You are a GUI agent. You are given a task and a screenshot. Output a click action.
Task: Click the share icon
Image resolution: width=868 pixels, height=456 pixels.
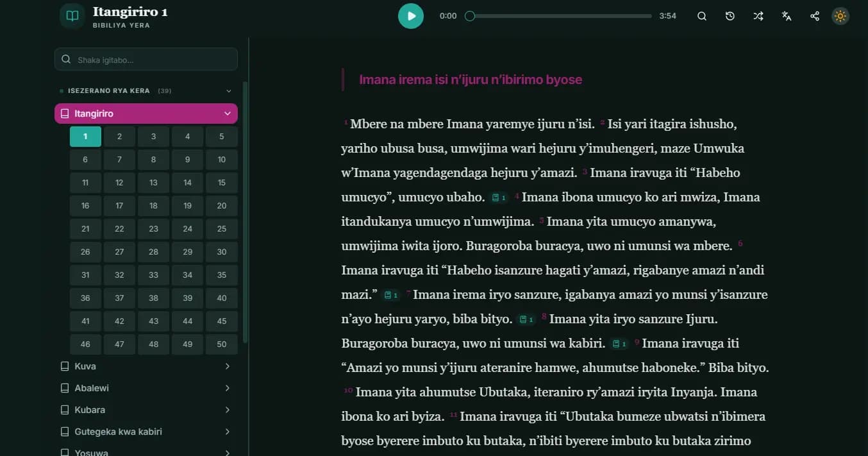pos(815,16)
